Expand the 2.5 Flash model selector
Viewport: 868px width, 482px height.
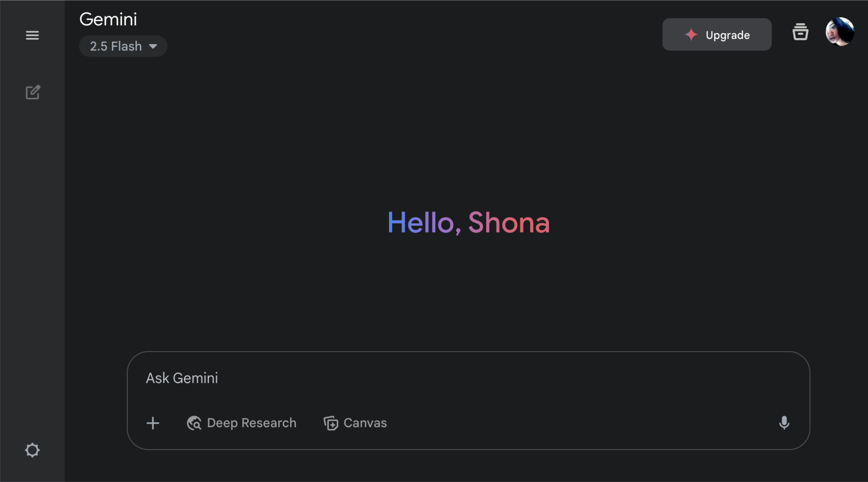[123, 46]
